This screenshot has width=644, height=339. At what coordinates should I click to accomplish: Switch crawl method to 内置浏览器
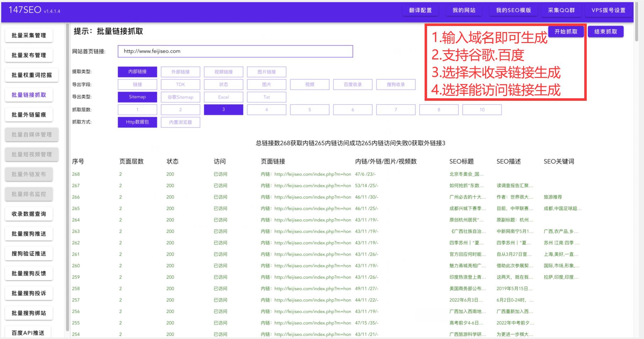[180, 122]
